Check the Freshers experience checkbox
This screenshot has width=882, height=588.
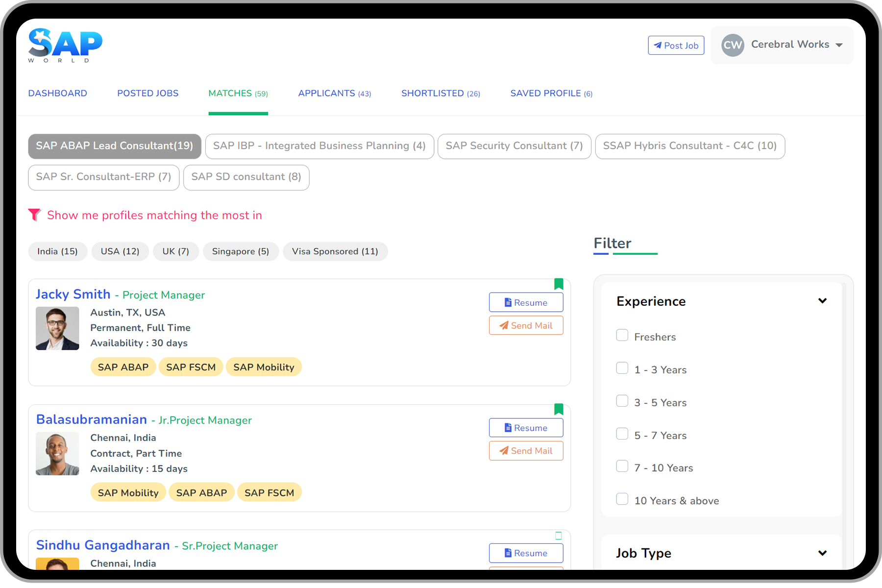[x=622, y=335]
